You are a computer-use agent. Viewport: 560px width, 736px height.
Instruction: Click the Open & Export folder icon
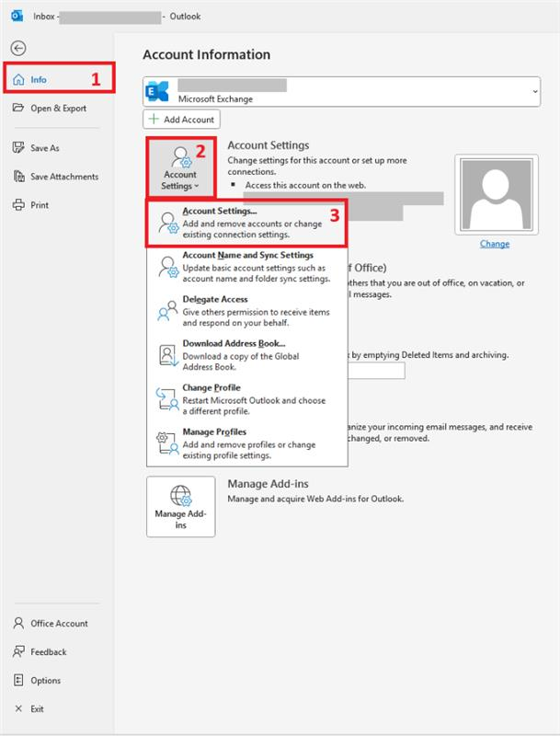[x=18, y=108]
